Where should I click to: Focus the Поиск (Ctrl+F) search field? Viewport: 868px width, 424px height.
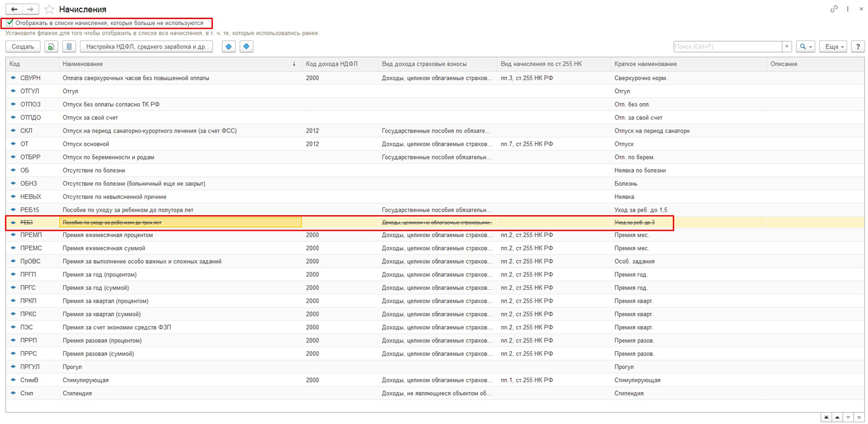point(728,47)
